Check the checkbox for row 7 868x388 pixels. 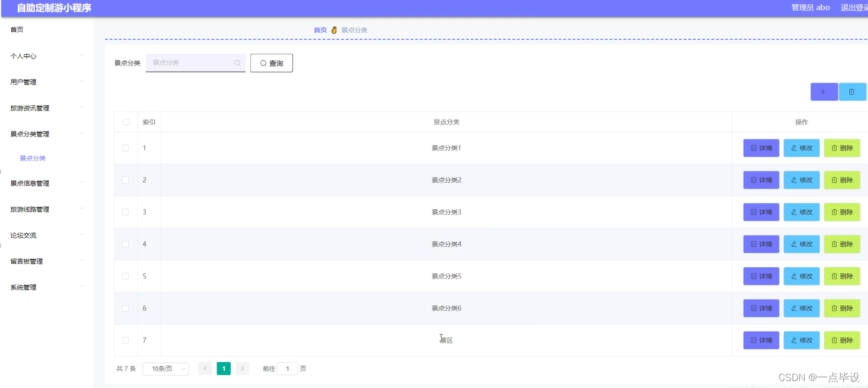pos(125,340)
